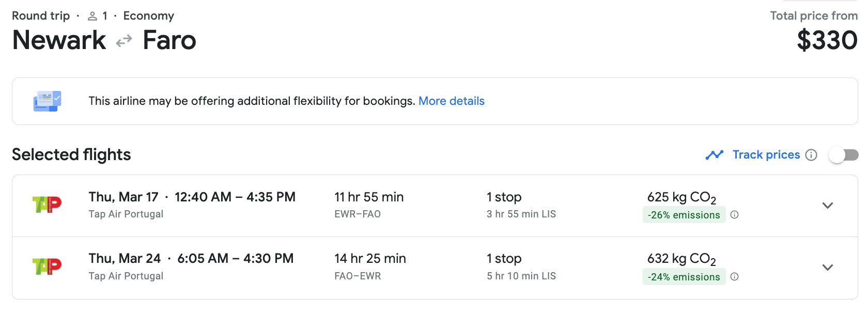Open info icon beside -26% emissions
The width and height of the screenshot is (868, 315).
click(x=735, y=215)
